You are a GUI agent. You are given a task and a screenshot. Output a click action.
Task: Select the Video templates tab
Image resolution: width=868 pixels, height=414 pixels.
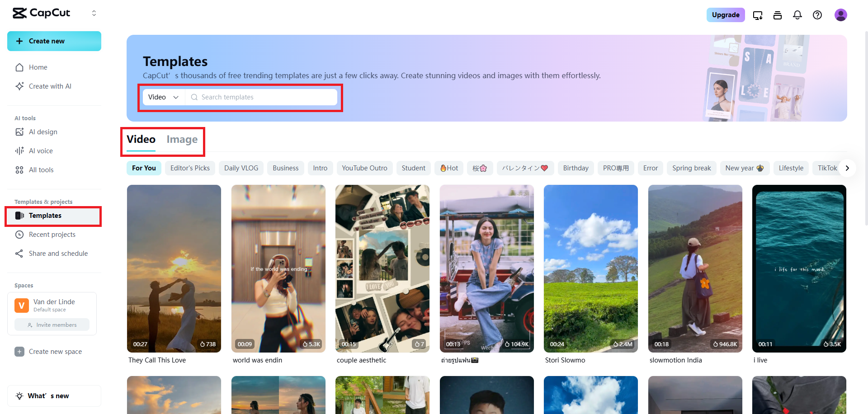coord(141,139)
